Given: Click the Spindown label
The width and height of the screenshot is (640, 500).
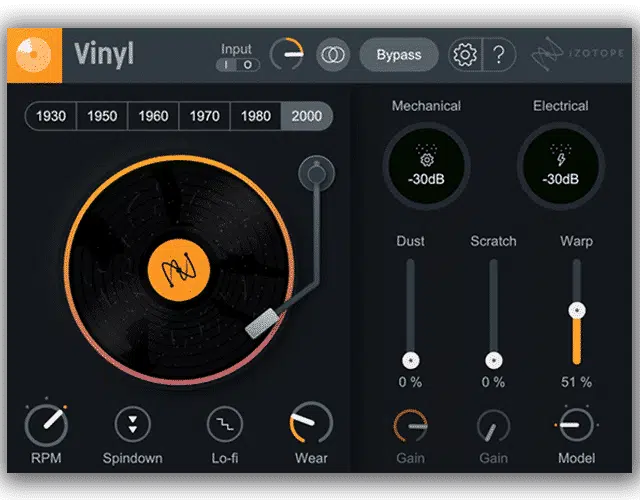Looking at the screenshot, I should pyautogui.click(x=133, y=458).
